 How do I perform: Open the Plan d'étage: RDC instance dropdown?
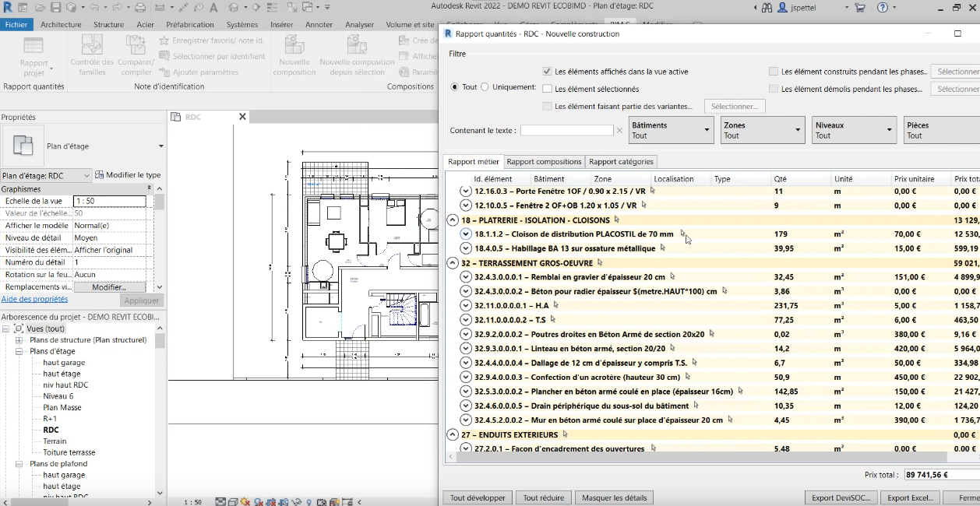coord(46,176)
